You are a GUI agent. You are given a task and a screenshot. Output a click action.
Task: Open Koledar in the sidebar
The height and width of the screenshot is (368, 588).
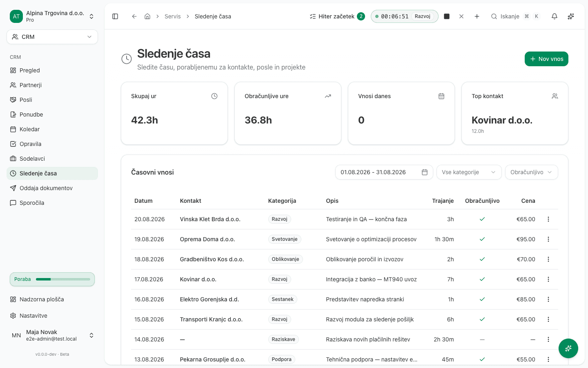52,129
